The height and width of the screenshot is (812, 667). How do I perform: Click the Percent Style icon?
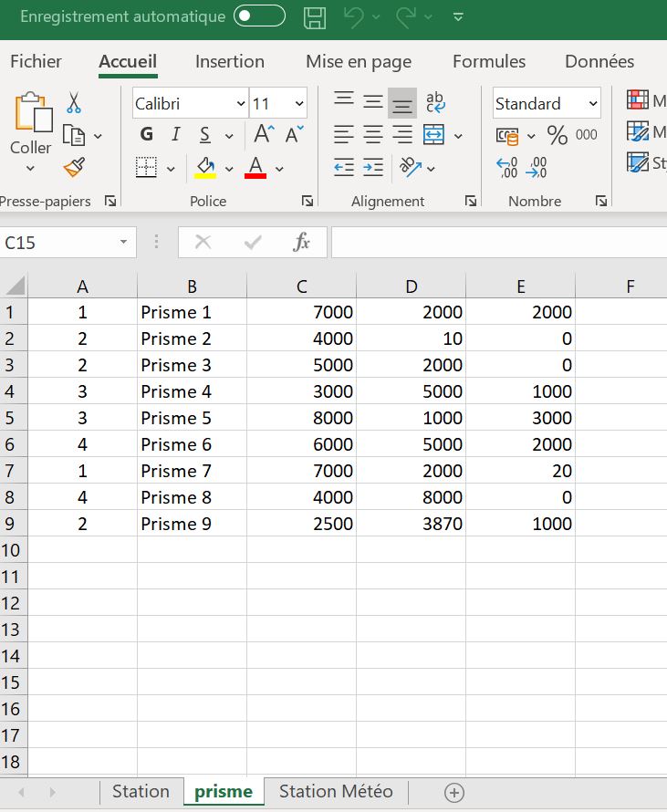point(557,136)
